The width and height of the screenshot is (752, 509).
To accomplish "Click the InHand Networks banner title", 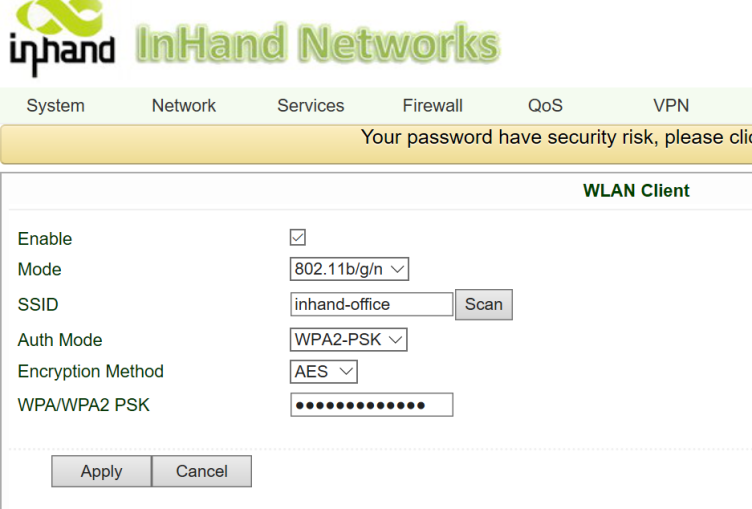I will pyautogui.click(x=317, y=43).
